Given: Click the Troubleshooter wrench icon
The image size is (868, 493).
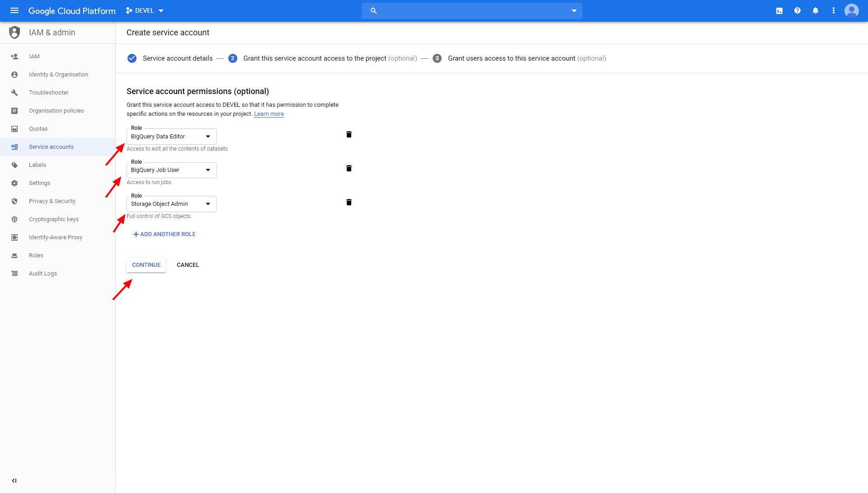Looking at the screenshot, I should tap(14, 93).
